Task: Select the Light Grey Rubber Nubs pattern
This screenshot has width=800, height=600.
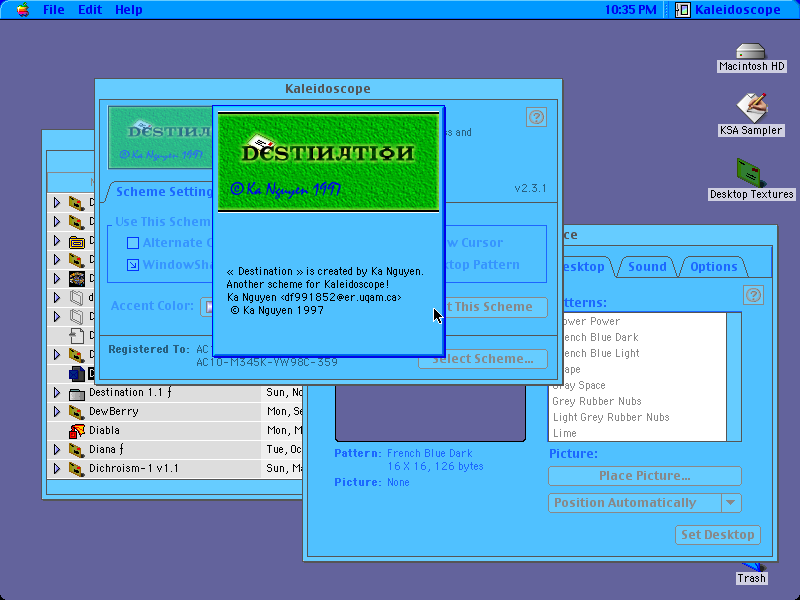Action: click(x=637, y=417)
